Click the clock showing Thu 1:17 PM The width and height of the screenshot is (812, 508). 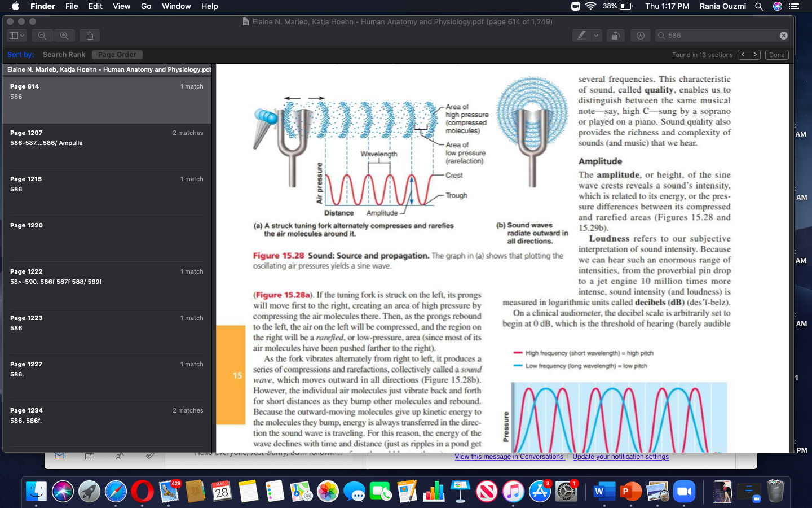coord(667,6)
